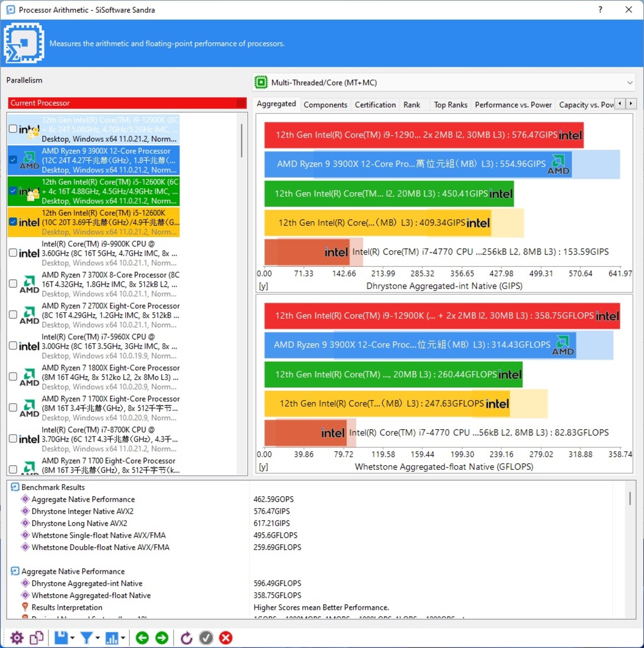Click the red i9-12900K Dhrystone bar

coord(424,135)
